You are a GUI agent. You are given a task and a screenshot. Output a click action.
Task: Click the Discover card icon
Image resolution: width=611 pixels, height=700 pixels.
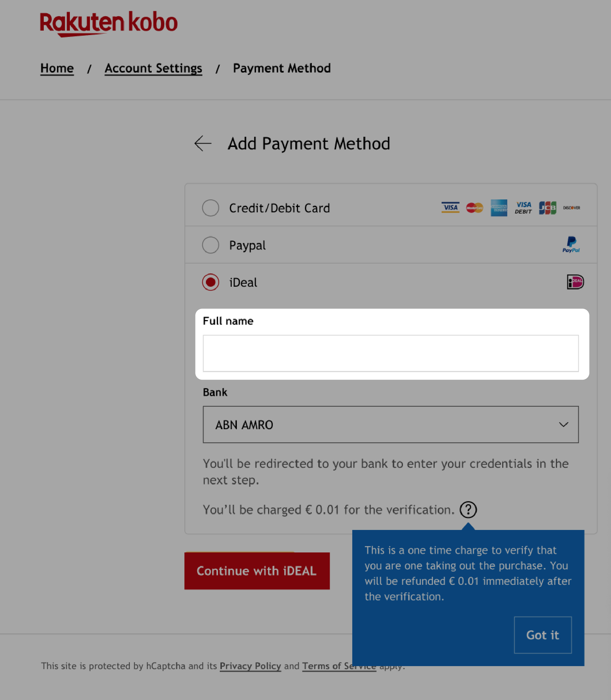click(571, 208)
